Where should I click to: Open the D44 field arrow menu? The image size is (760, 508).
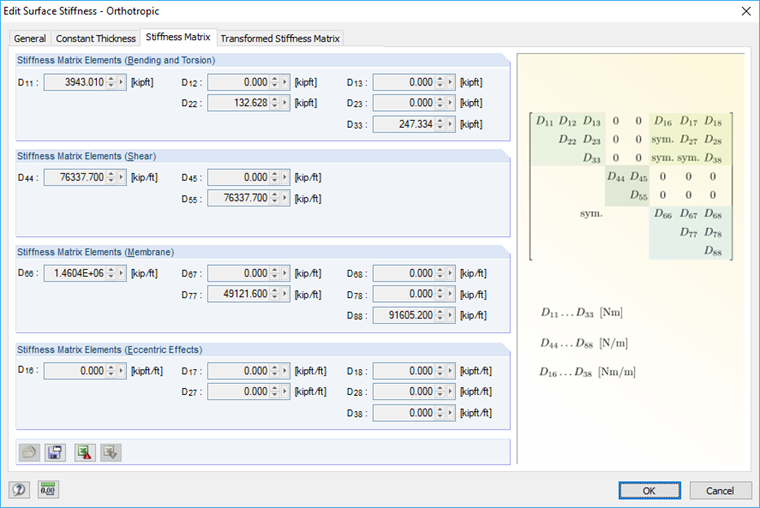121,177
